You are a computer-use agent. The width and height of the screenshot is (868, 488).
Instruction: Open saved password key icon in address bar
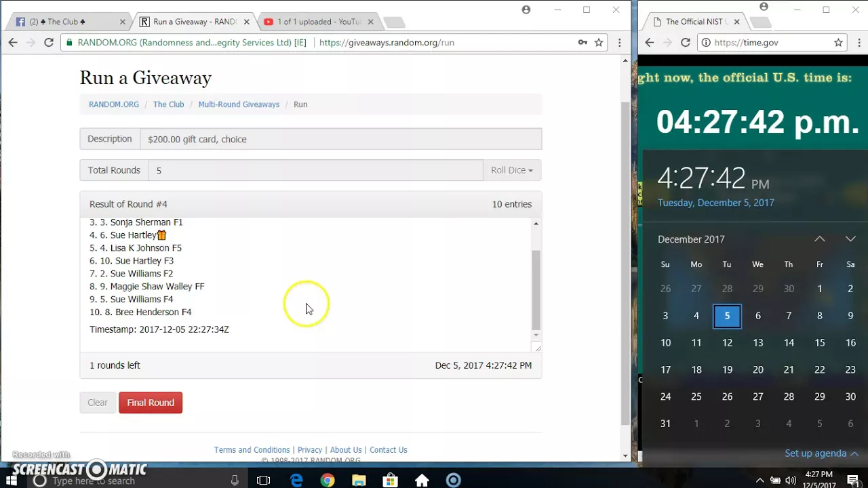583,42
